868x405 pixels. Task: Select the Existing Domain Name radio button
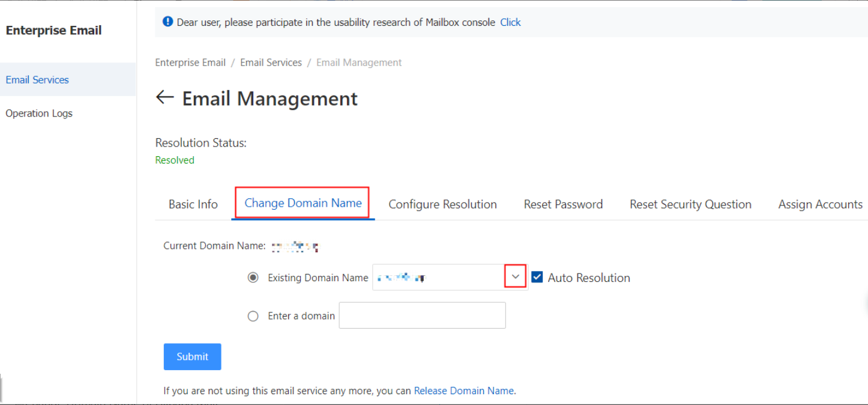(x=253, y=278)
